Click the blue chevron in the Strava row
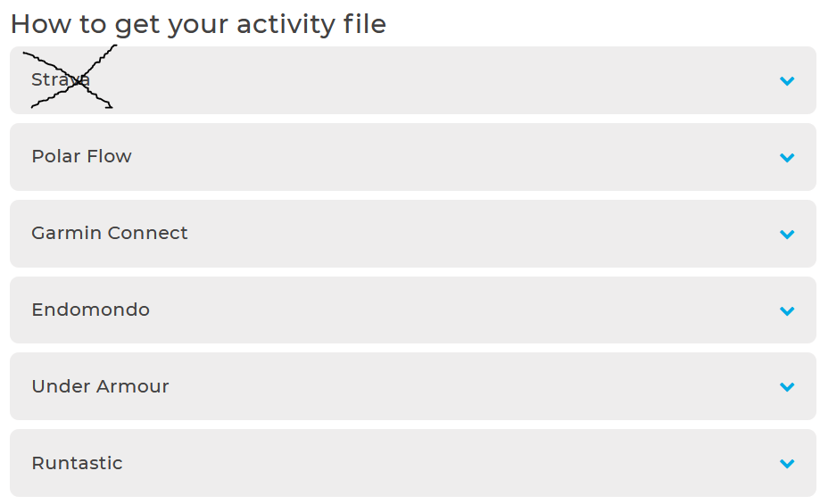The width and height of the screenshot is (820, 504). click(x=786, y=81)
